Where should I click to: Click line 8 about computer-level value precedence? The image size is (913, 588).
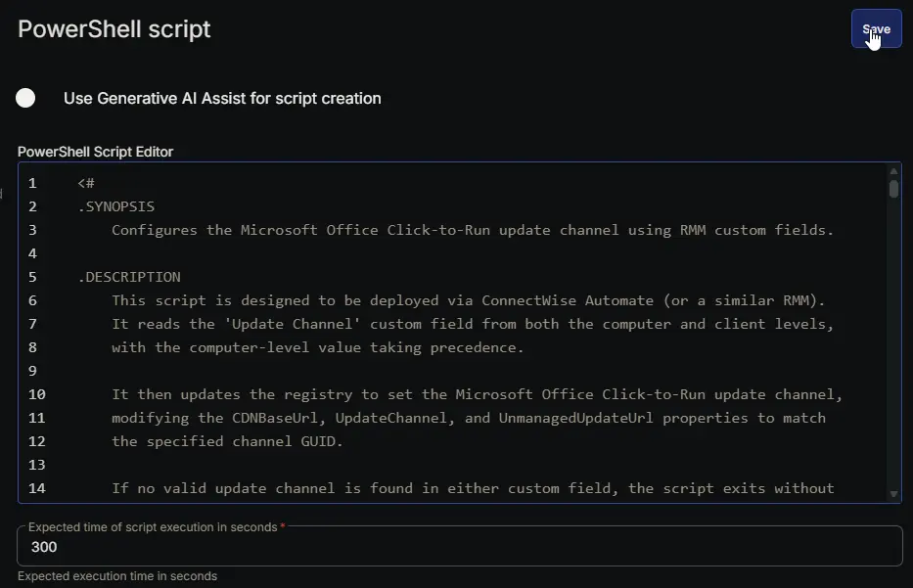click(x=317, y=347)
